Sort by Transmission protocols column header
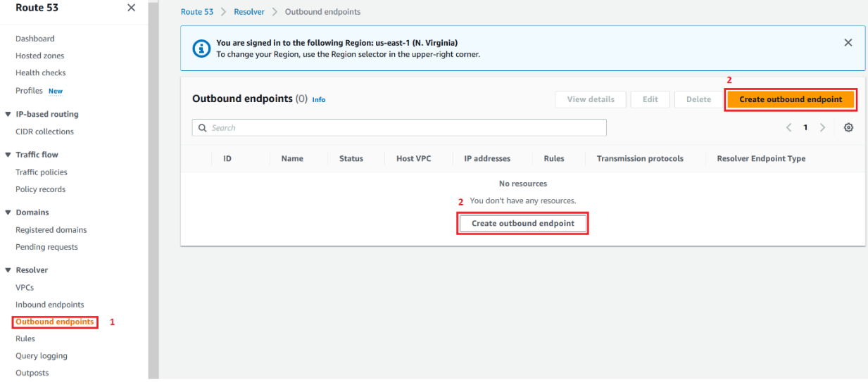 point(640,158)
